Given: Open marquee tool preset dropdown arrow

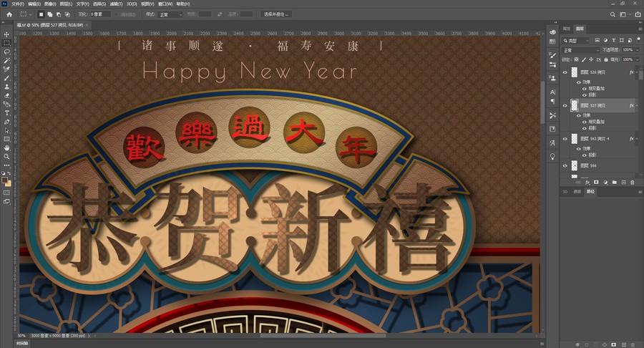Looking at the screenshot, I should [x=30, y=14].
